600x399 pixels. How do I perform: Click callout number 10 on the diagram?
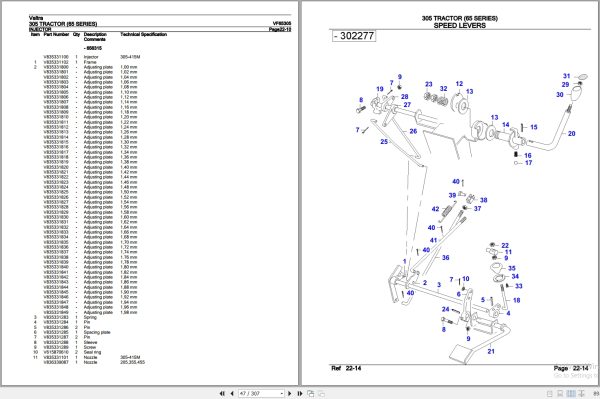(465, 279)
